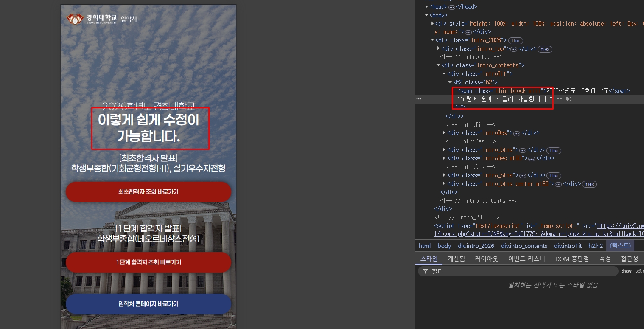This screenshot has height=329, width=644.
Task: Select div.intro_contents in the breadcrumb bar
Action: click(524, 246)
